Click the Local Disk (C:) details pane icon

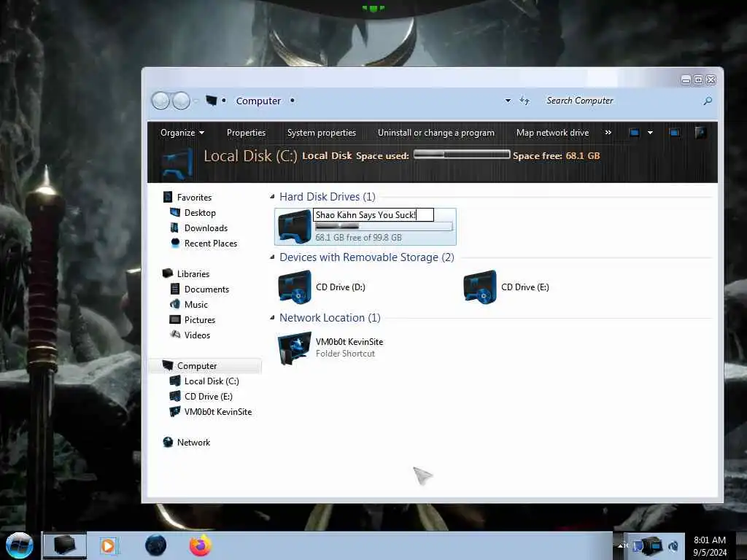177,163
